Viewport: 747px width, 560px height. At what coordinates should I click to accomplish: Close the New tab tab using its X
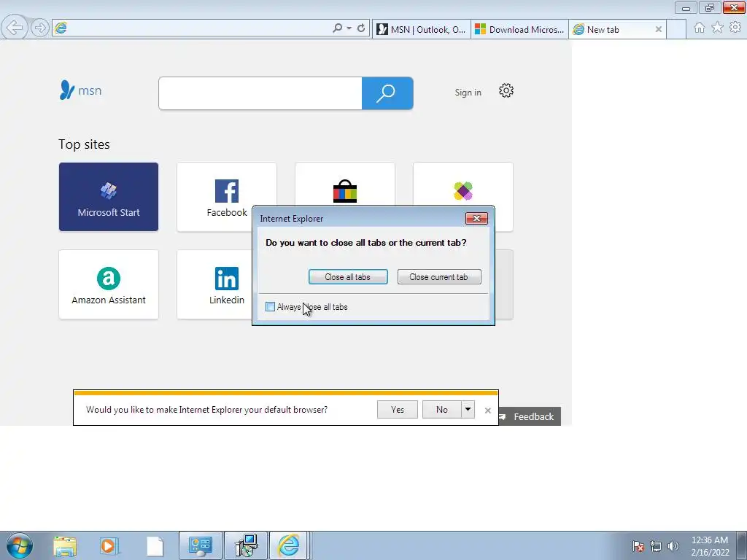(659, 29)
